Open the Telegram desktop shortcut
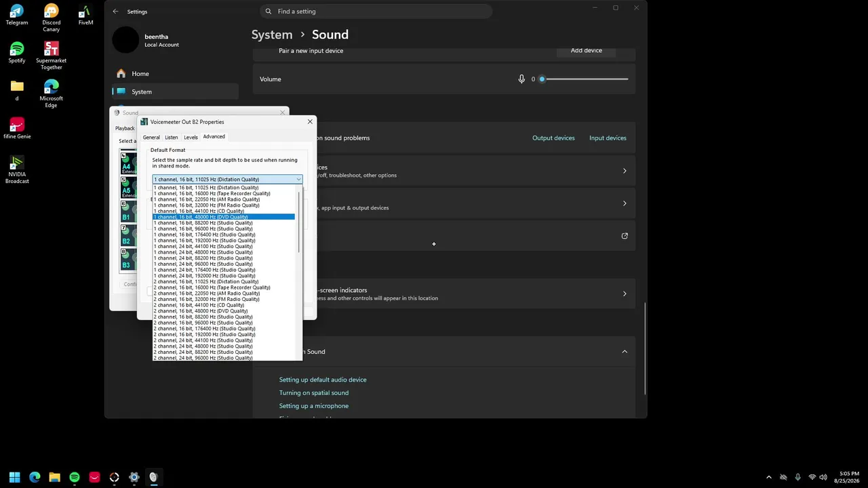868x488 pixels. (x=17, y=15)
